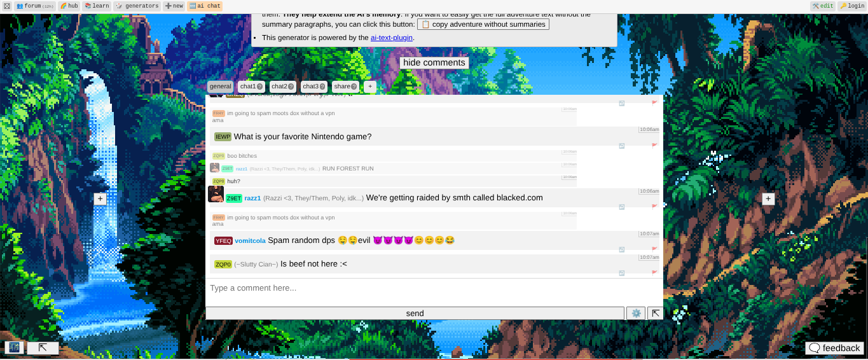868x360 pixels.
Task: Click the quoted 'huh?' message
Action: pos(394,181)
